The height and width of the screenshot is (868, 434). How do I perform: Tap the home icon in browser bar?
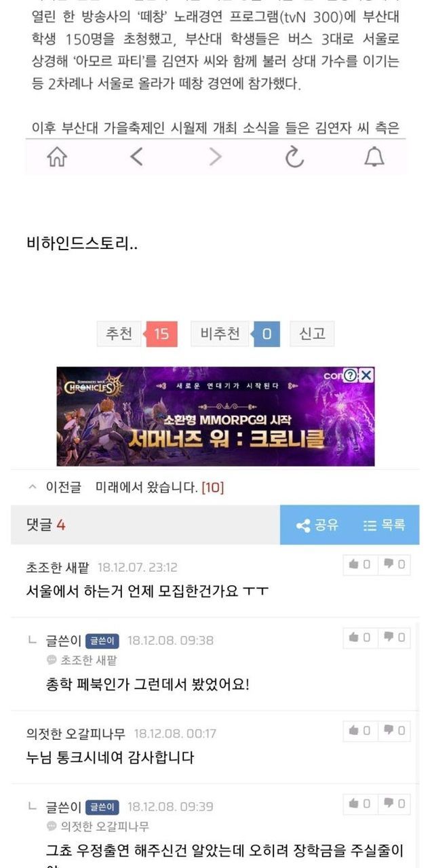click(58, 157)
